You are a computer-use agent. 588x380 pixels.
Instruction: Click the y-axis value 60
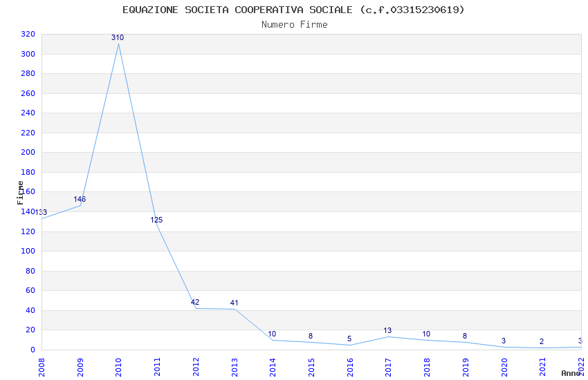(30, 290)
